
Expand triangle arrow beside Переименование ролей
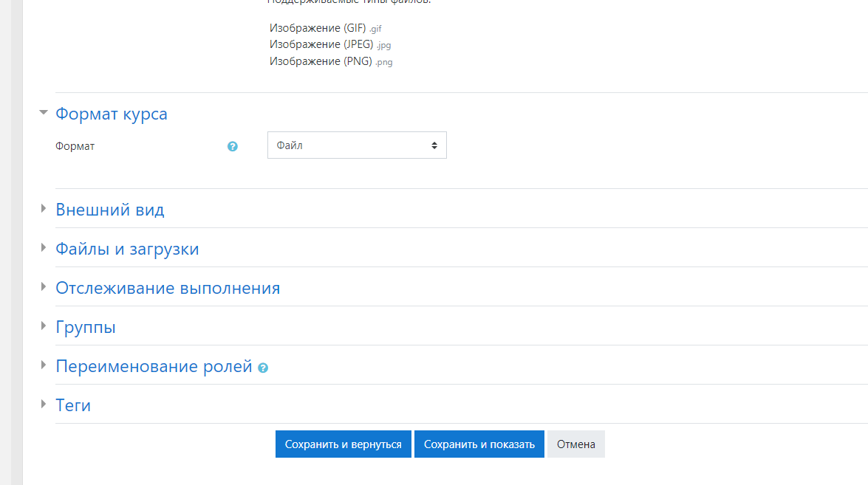pos(44,365)
